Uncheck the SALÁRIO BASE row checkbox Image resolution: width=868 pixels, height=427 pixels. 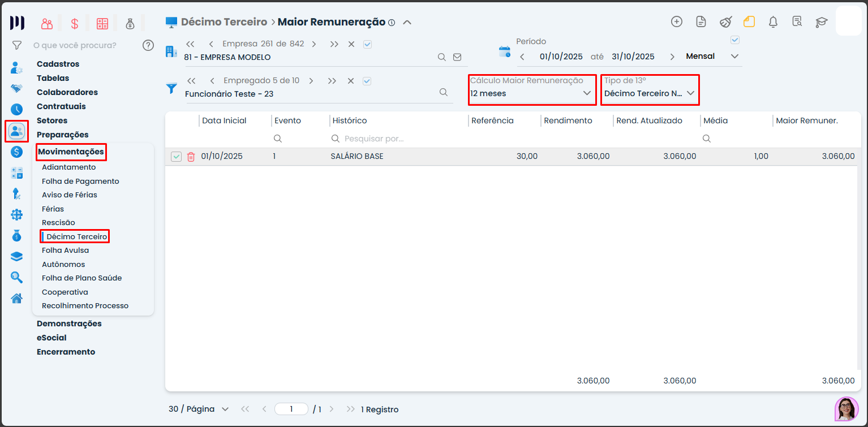point(176,157)
